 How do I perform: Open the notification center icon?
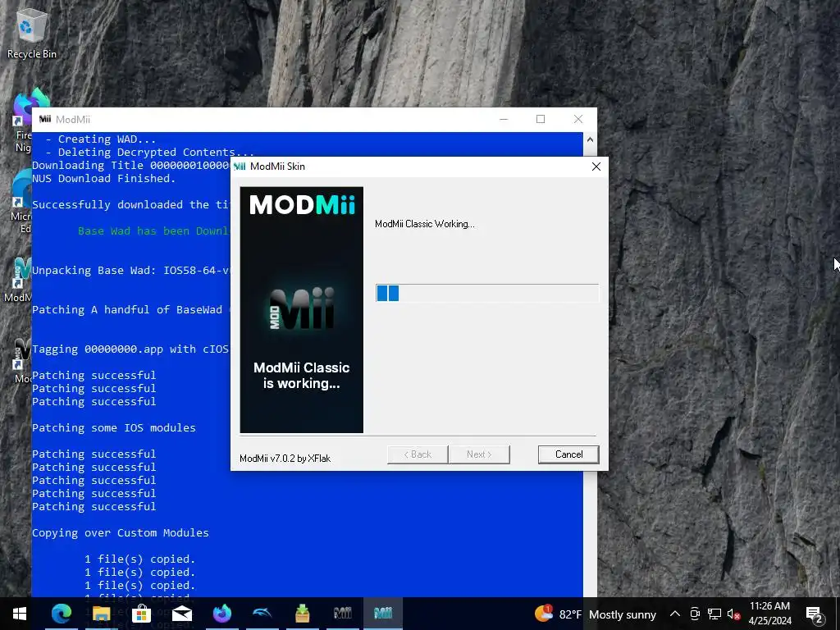pos(815,614)
